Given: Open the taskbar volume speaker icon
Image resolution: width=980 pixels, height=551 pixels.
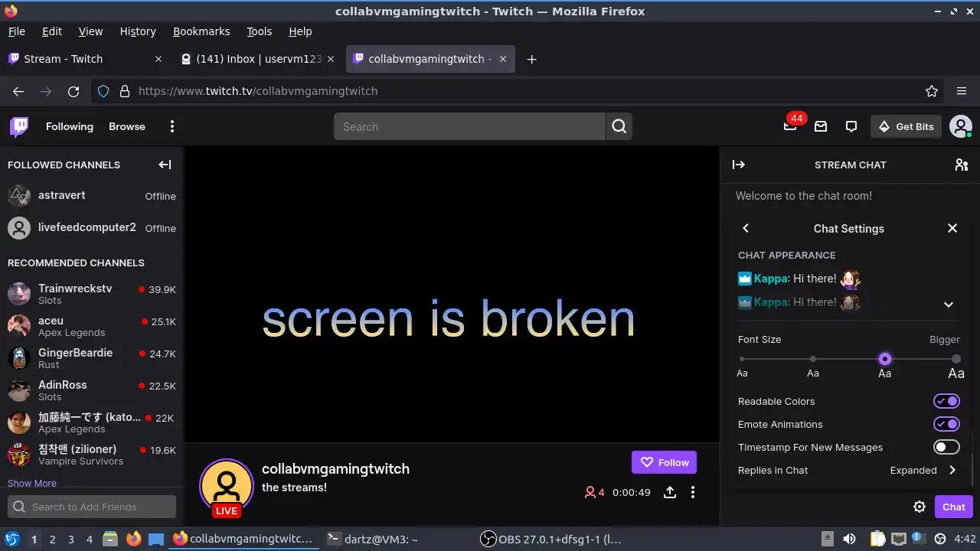Looking at the screenshot, I should point(849,539).
